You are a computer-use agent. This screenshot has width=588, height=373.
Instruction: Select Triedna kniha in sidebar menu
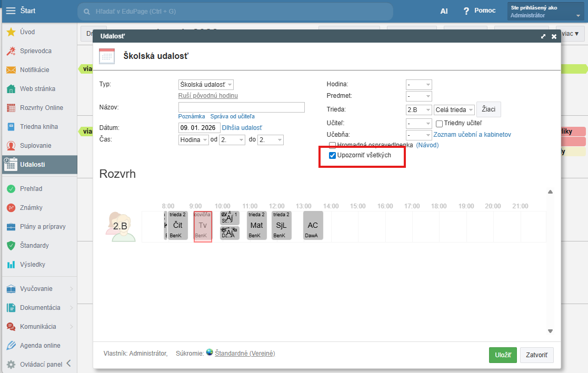click(x=39, y=127)
